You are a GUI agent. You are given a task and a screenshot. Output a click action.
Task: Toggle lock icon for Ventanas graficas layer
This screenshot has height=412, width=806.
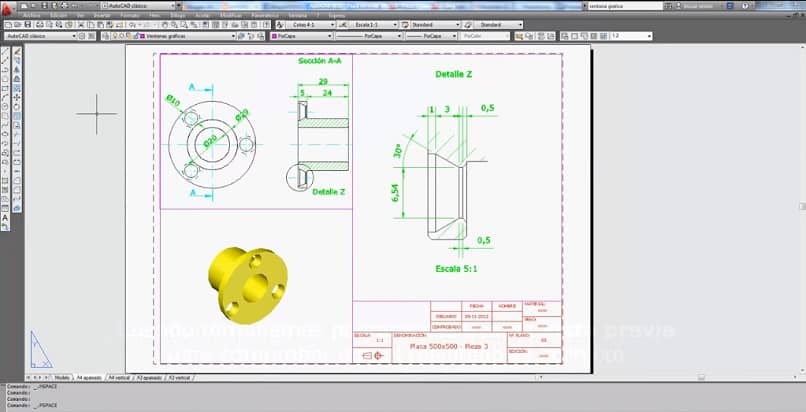[135, 36]
